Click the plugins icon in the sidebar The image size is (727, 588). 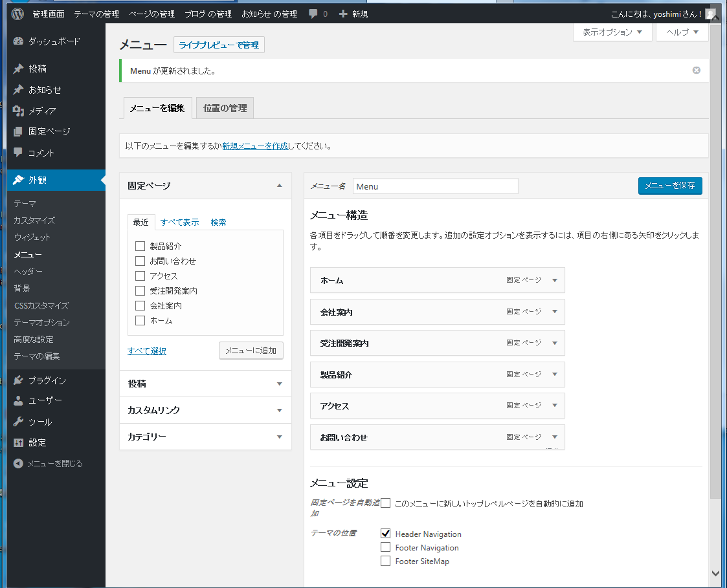point(18,380)
